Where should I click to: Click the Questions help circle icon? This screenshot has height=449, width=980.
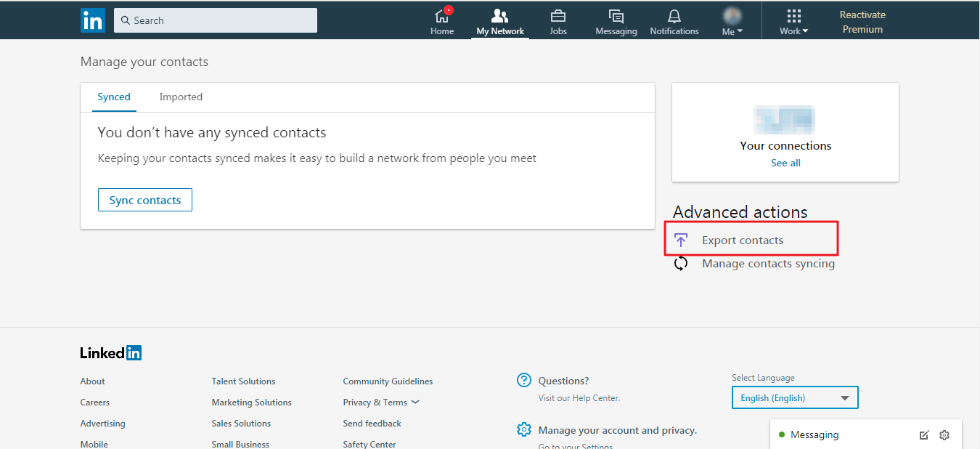point(524,380)
